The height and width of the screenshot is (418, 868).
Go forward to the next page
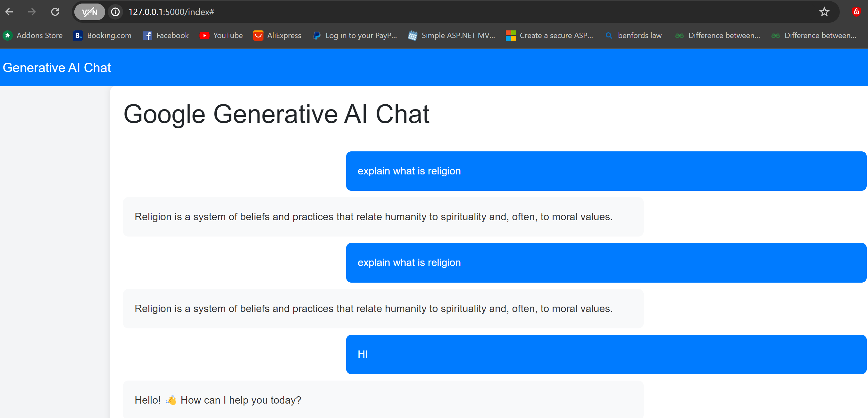pos(32,12)
